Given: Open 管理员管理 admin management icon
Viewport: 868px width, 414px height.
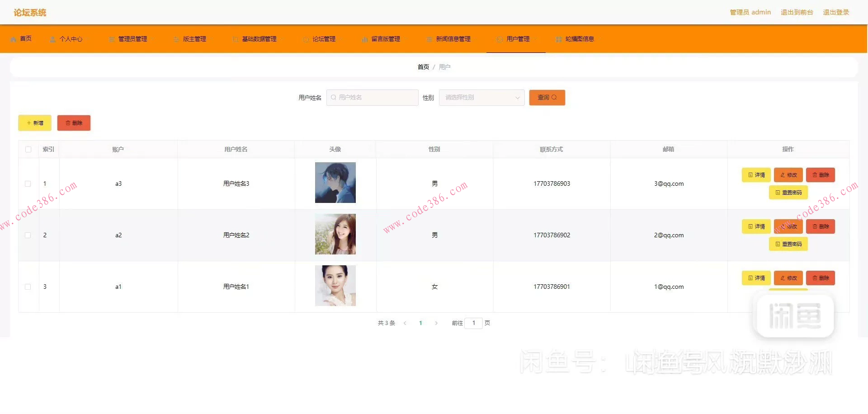Looking at the screenshot, I should [x=111, y=39].
